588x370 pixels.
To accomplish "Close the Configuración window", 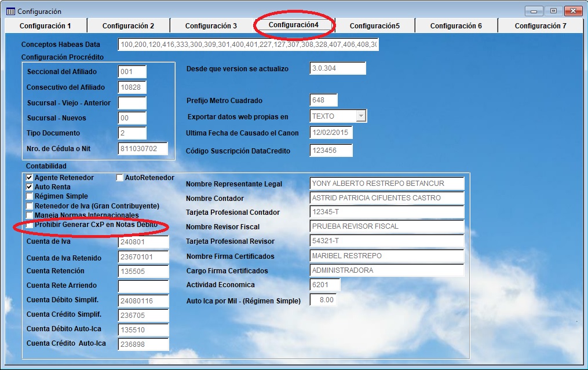I will tap(573, 11).
